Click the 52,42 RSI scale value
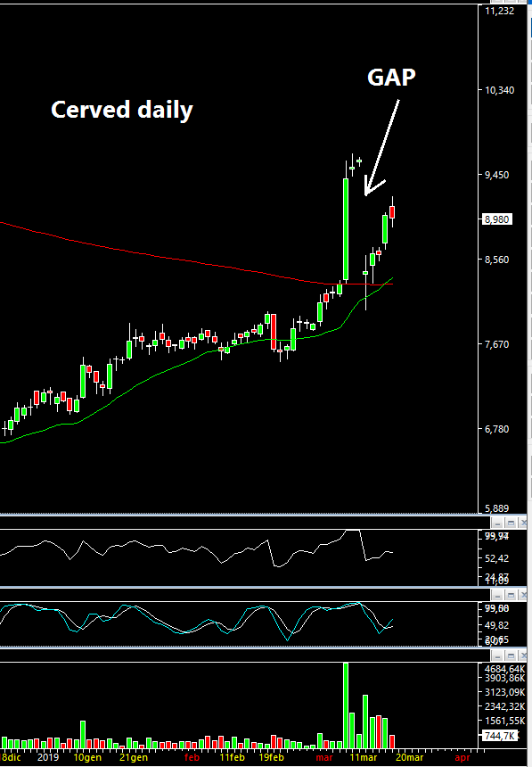532x767 pixels. click(x=496, y=558)
